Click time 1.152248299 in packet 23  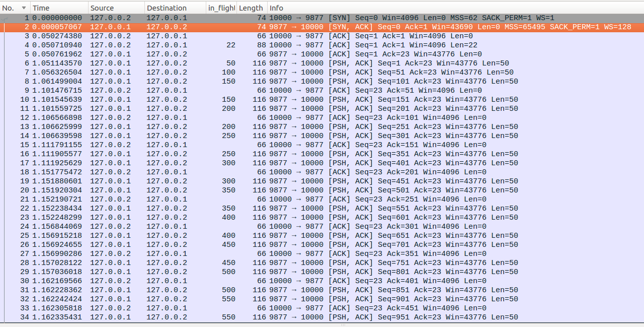[x=57, y=218]
